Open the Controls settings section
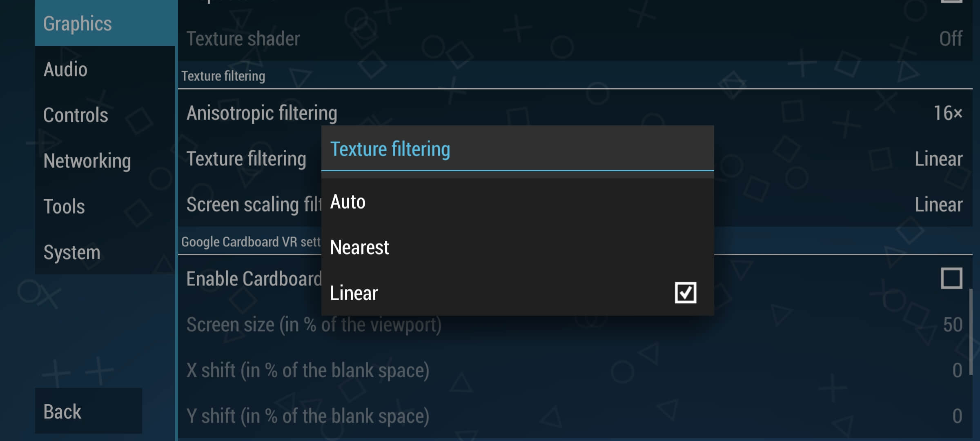980x441 pixels. [76, 115]
